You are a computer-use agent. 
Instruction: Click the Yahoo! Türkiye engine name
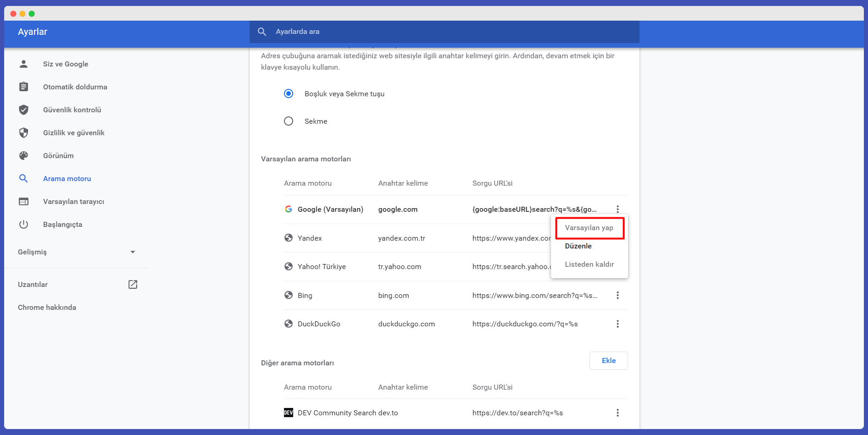point(322,267)
